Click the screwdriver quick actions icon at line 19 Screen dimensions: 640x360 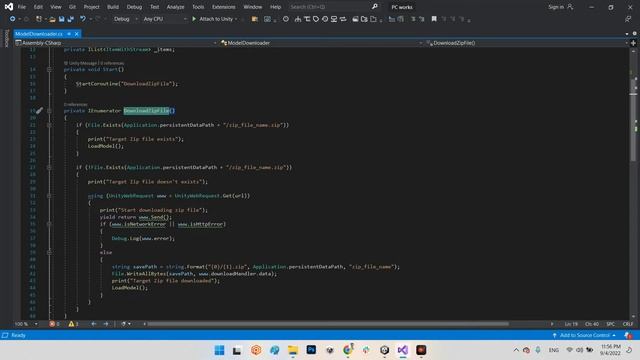click(x=39, y=110)
